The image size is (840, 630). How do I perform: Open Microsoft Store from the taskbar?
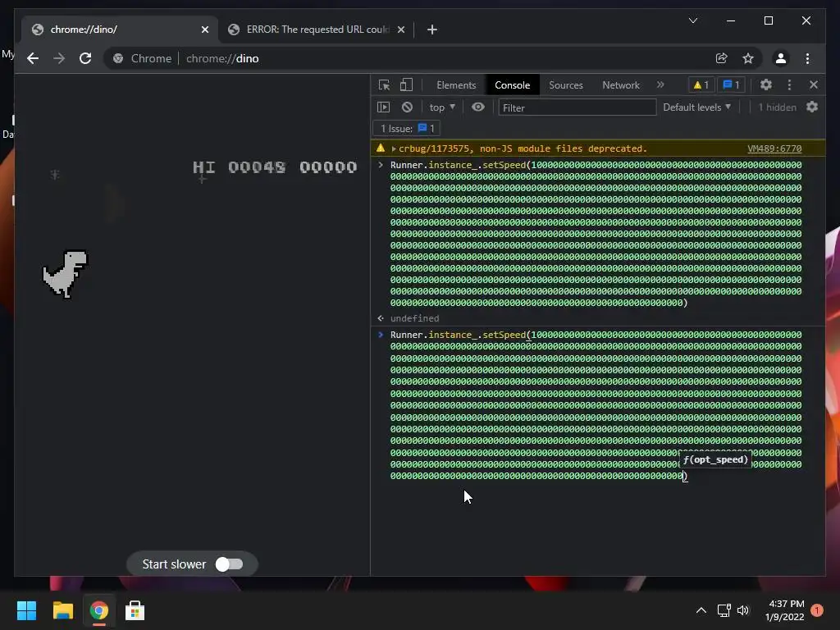135,610
